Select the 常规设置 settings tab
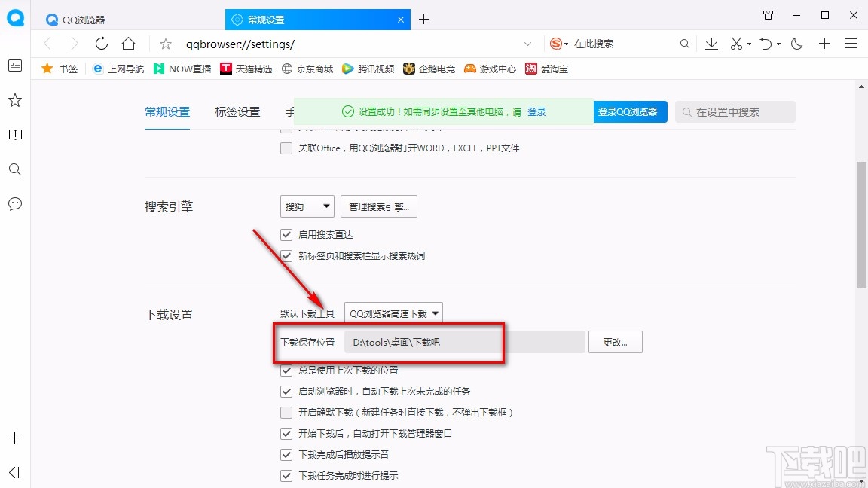This screenshot has width=868, height=488. tap(167, 110)
